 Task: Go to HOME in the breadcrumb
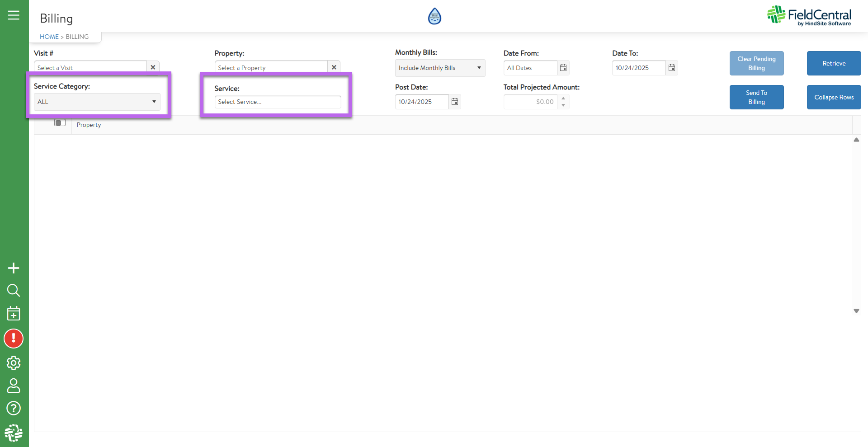pos(49,37)
